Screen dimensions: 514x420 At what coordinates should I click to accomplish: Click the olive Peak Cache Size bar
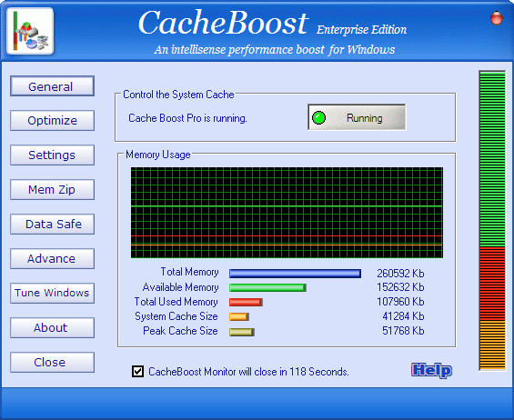tap(242, 332)
